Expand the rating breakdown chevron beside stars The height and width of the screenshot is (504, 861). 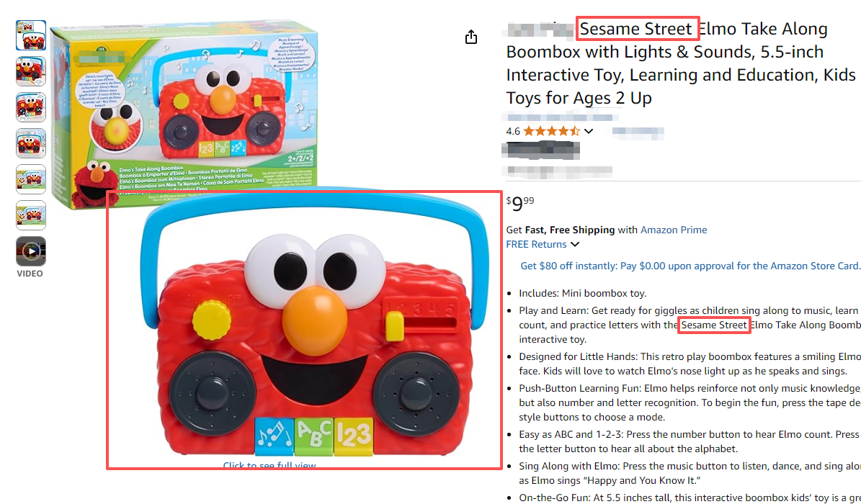coord(589,131)
